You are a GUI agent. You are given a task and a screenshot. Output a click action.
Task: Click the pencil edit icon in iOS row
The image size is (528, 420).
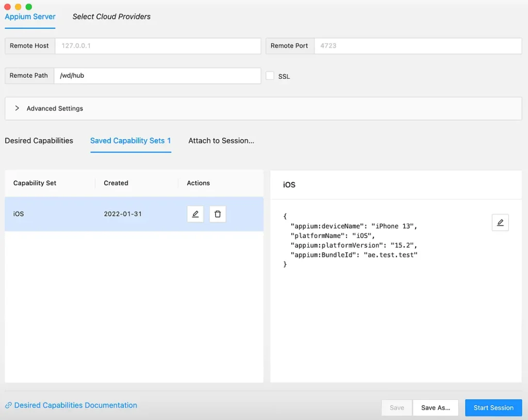coord(195,214)
